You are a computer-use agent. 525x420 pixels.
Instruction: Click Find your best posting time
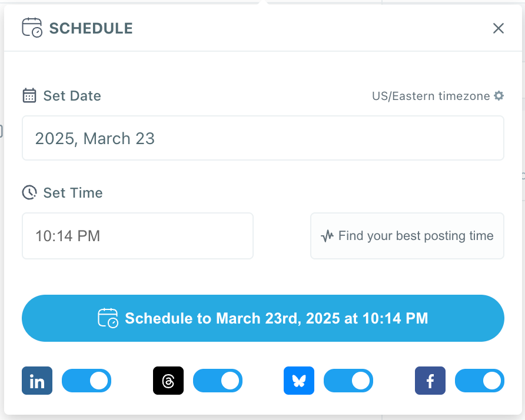coord(407,235)
